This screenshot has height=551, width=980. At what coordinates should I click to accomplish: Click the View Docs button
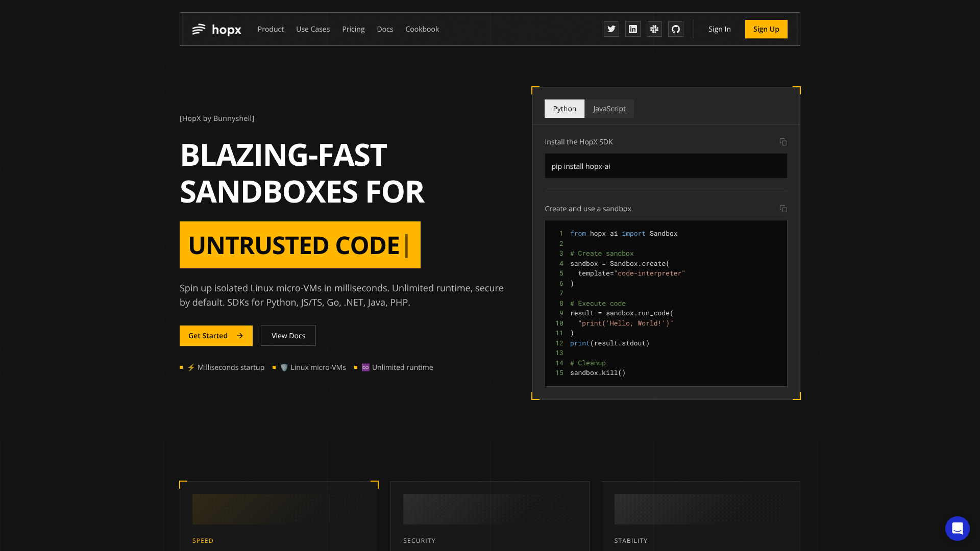tap(288, 336)
